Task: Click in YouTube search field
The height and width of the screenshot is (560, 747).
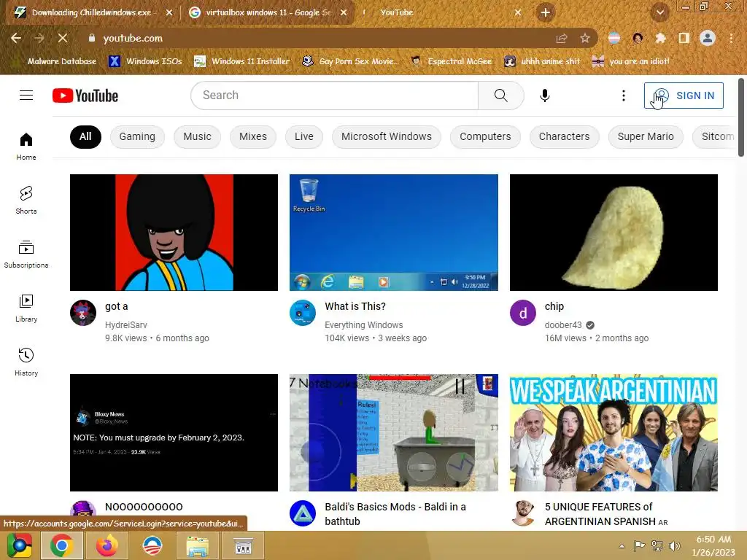Action: click(x=334, y=96)
